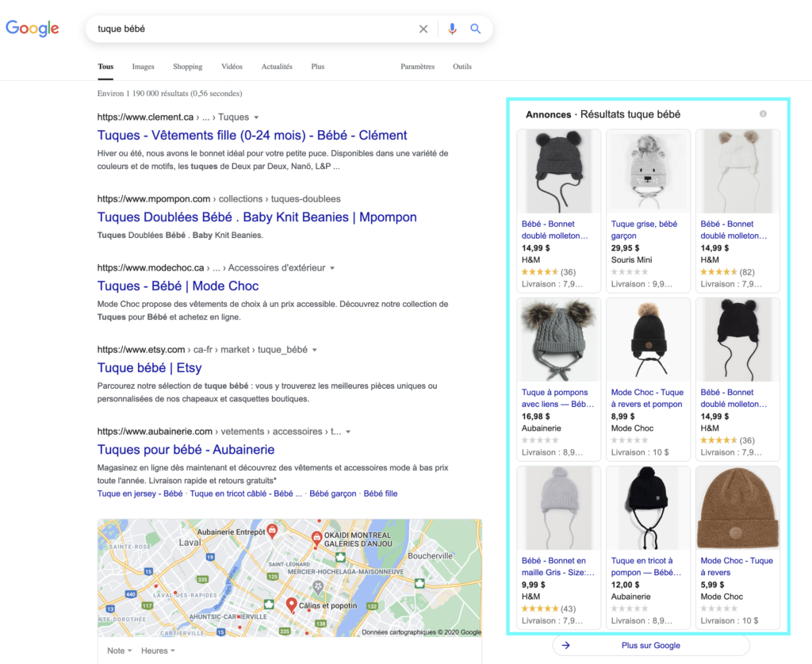Open Tuques pour bébé - Aubainerie result
812x664 pixels.
186,450
